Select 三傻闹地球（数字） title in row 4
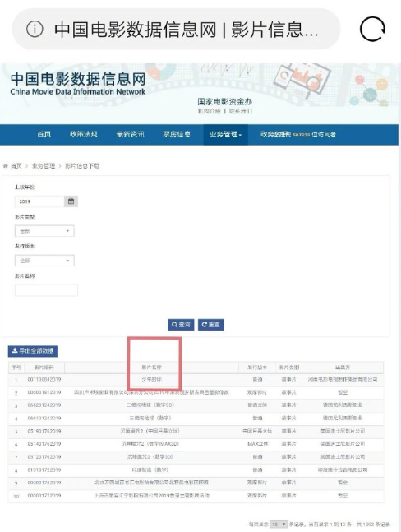Image resolution: width=401 pixels, height=532 pixels. point(150,418)
